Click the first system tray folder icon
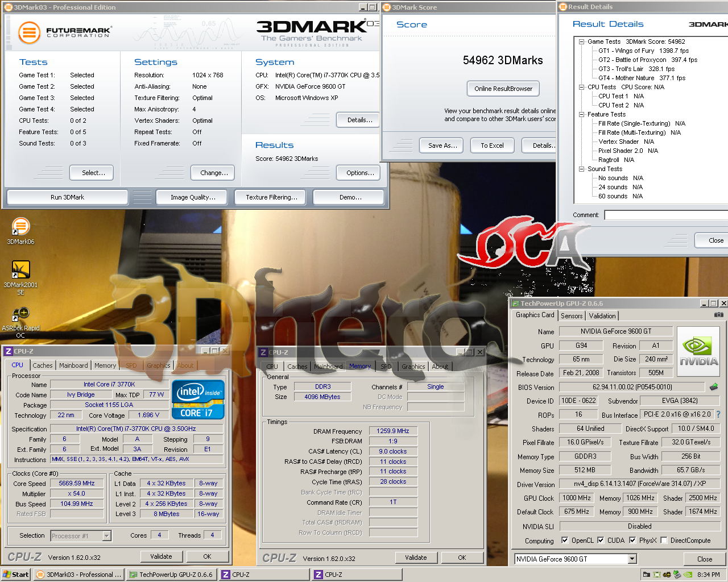 647,575
